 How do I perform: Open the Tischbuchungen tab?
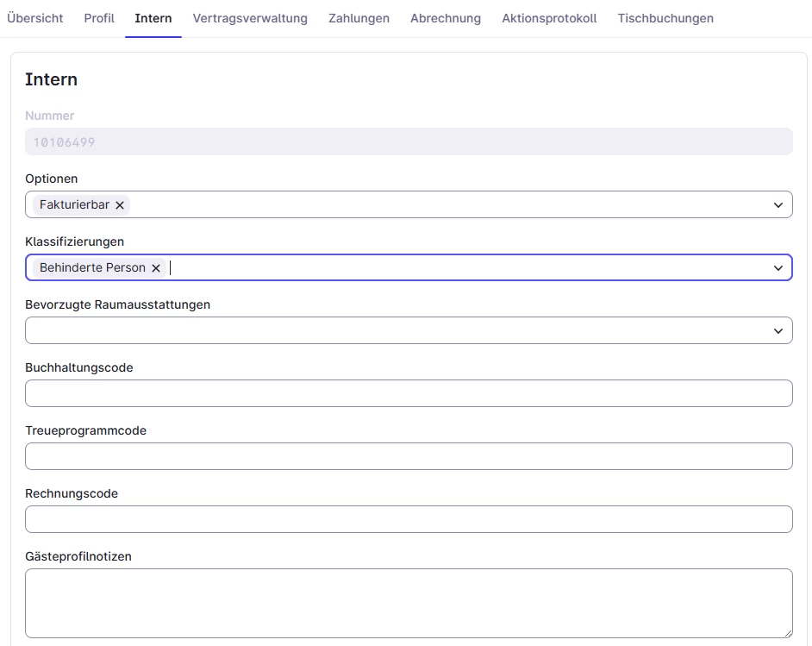665,18
